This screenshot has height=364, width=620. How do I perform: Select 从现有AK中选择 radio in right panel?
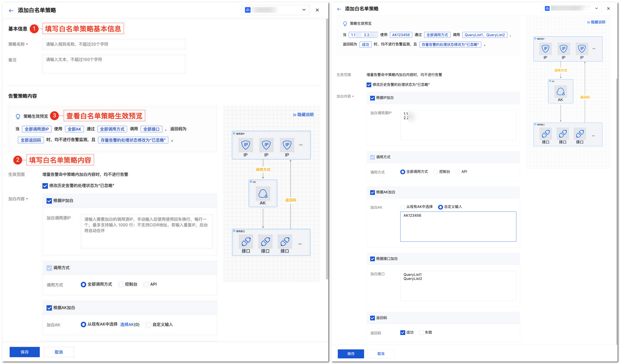tap(403, 207)
